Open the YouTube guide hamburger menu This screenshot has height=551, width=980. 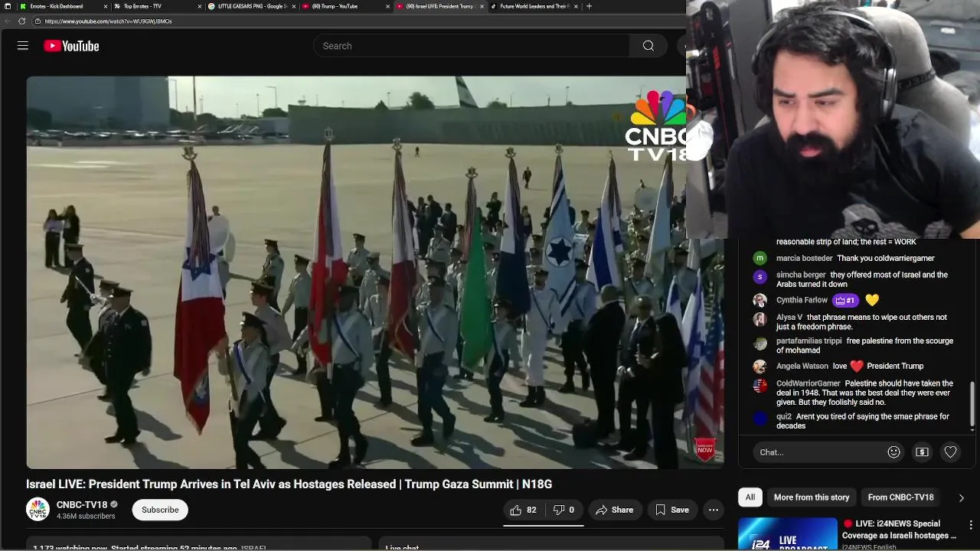point(23,46)
